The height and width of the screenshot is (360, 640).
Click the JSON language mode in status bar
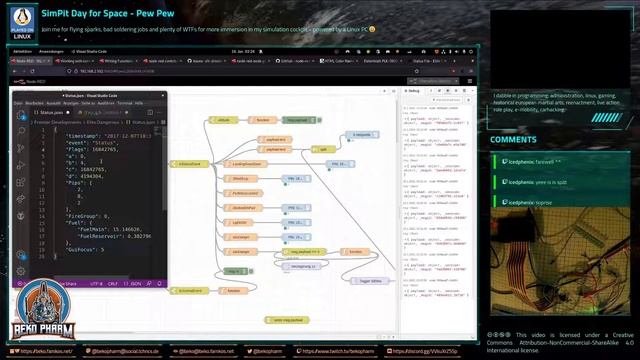(x=133, y=283)
